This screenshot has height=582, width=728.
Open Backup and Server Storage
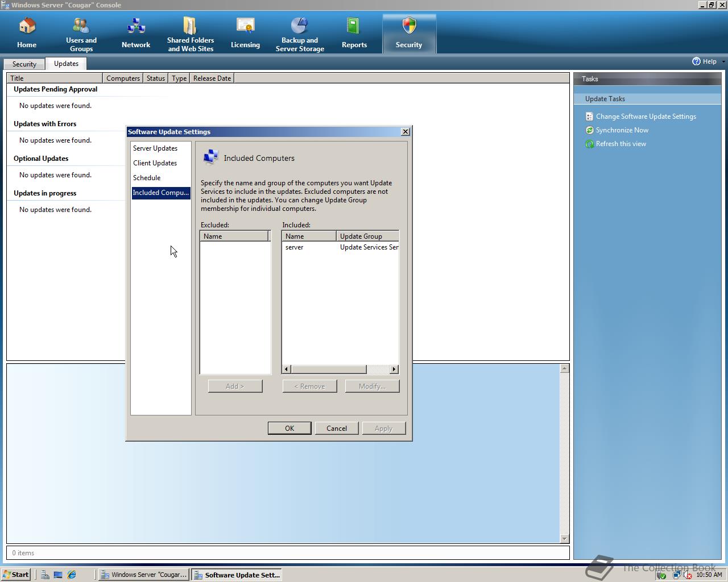point(300,35)
